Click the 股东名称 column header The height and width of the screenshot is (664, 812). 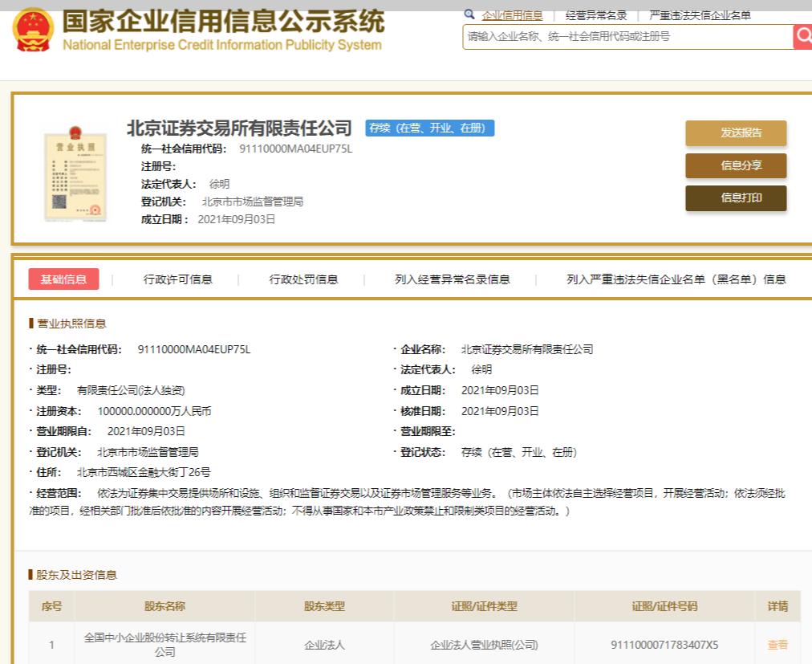pyautogui.click(x=164, y=606)
